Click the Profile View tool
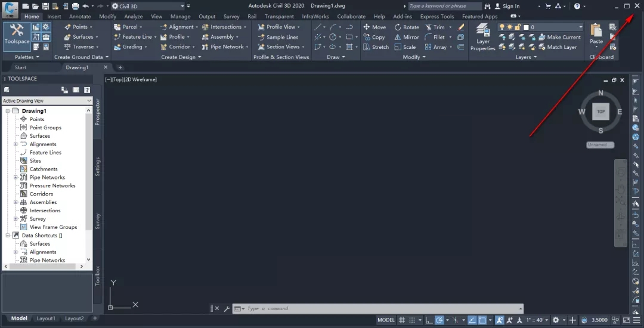644x328 pixels. coord(278,27)
